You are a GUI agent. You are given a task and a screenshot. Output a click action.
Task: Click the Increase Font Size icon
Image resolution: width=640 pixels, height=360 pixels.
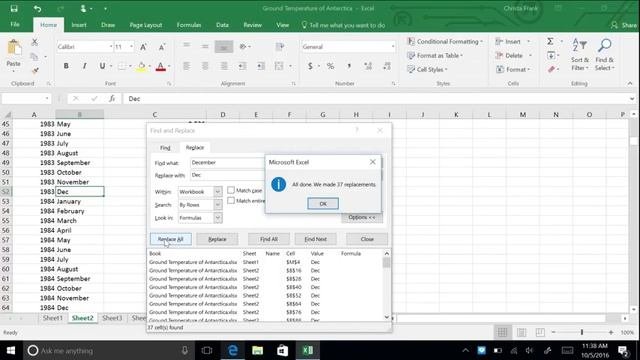(x=144, y=47)
